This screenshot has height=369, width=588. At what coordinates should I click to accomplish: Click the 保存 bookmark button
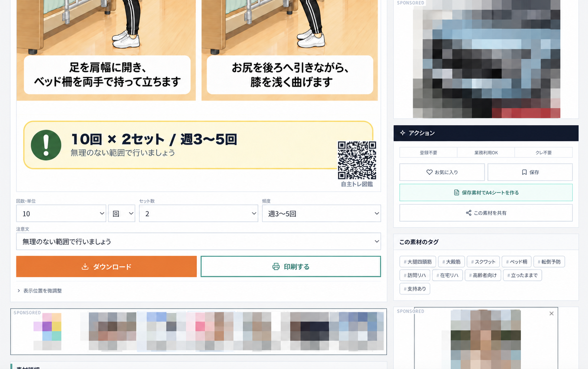(530, 172)
